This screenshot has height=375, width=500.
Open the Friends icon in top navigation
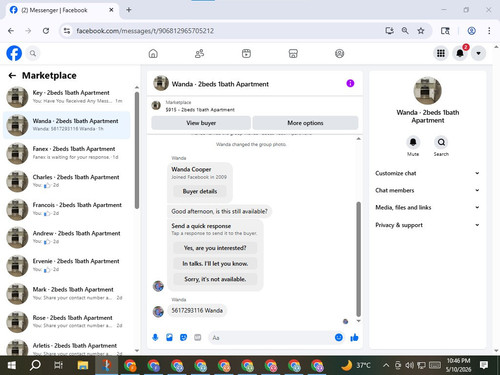[x=200, y=53]
